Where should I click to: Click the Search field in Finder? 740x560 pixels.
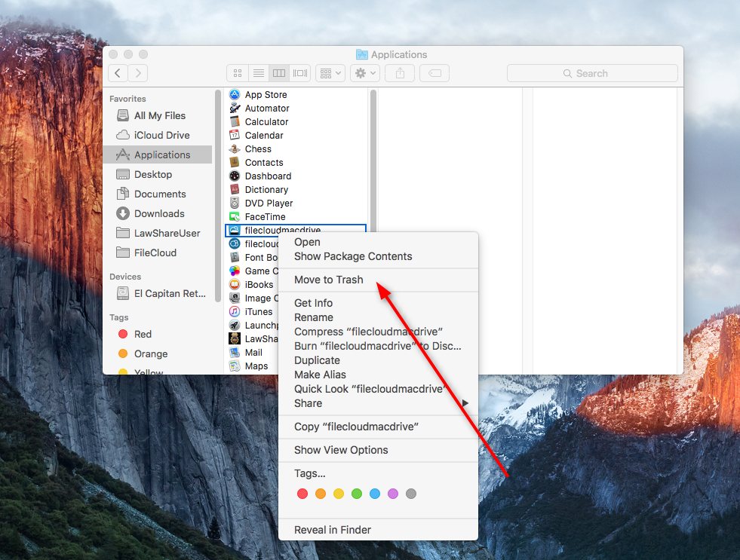pyautogui.click(x=592, y=73)
